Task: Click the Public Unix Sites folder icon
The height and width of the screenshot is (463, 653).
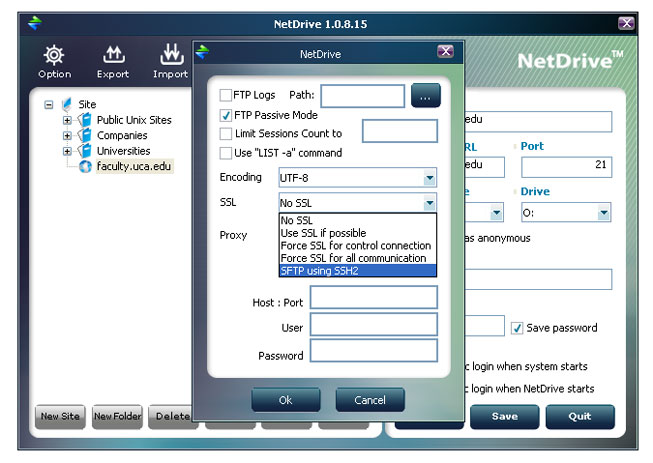Action: point(85,120)
